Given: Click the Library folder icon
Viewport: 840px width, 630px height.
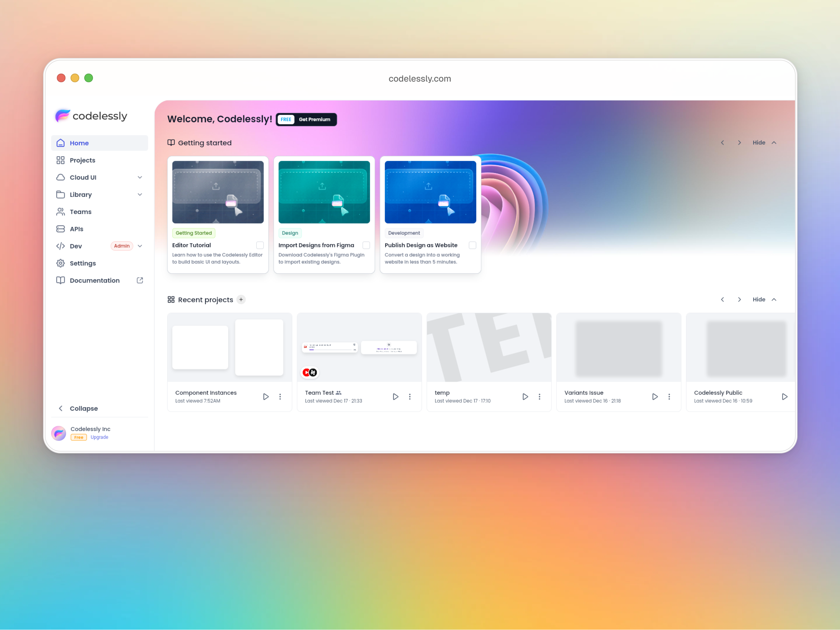Looking at the screenshot, I should [60, 195].
